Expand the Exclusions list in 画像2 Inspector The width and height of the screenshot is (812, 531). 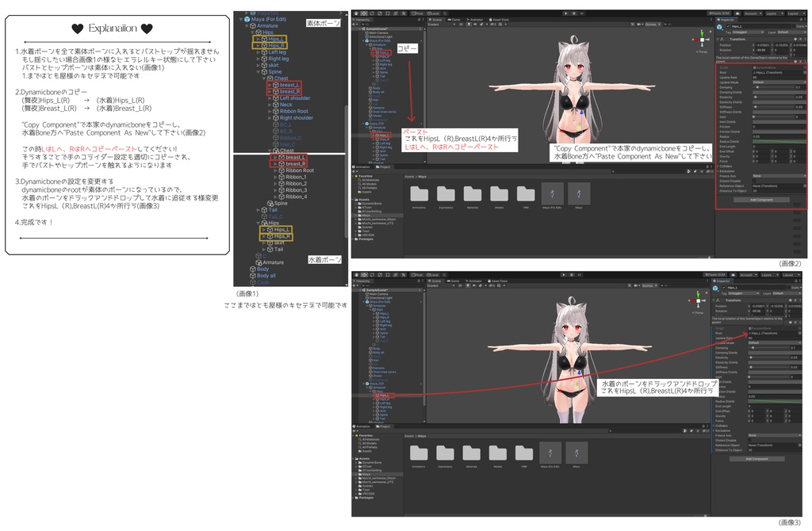click(x=718, y=171)
